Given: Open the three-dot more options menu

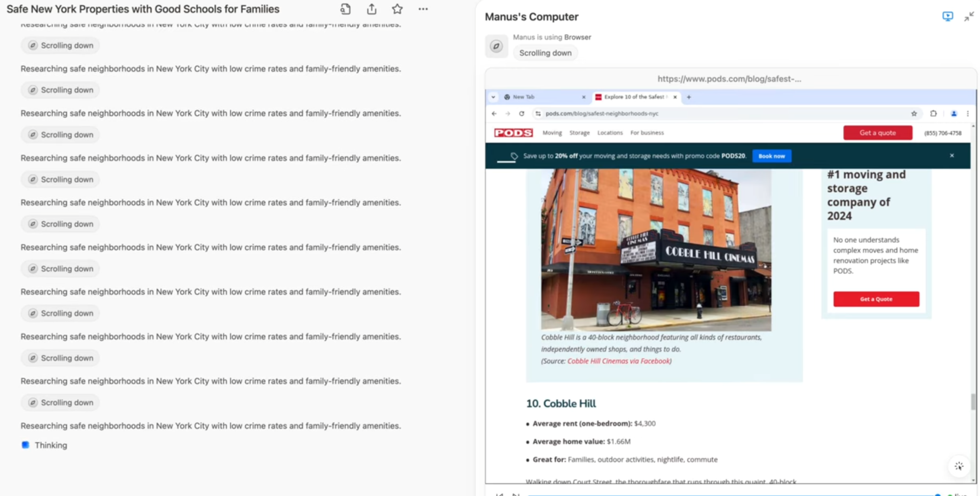Looking at the screenshot, I should [x=423, y=9].
